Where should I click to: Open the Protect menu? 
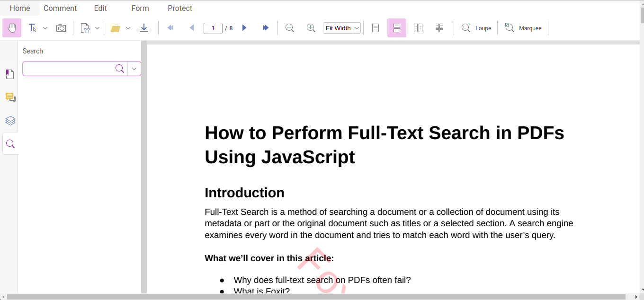[x=180, y=8]
